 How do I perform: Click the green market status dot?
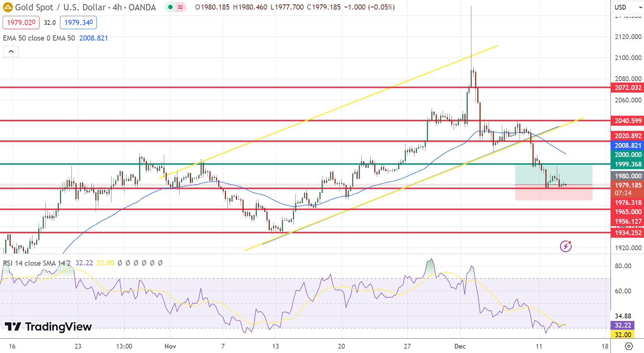pos(170,7)
